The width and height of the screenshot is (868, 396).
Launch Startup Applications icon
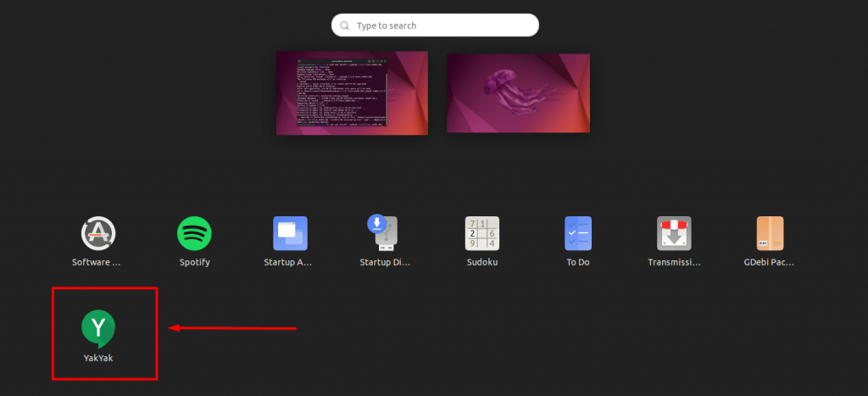pyautogui.click(x=290, y=233)
